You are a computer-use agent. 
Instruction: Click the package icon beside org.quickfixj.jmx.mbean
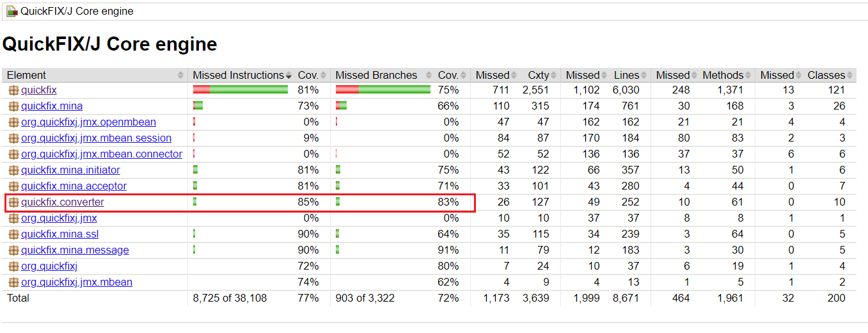13,282
